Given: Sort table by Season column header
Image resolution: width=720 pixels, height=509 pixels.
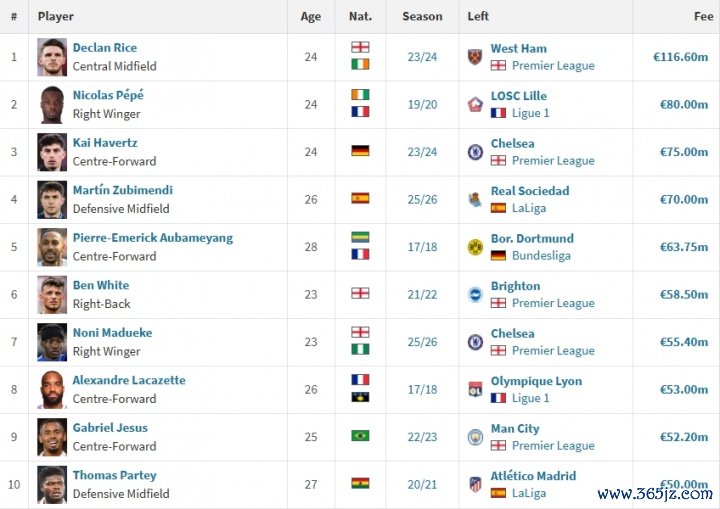Looking at the screenshot, I should tap(422, 17).
